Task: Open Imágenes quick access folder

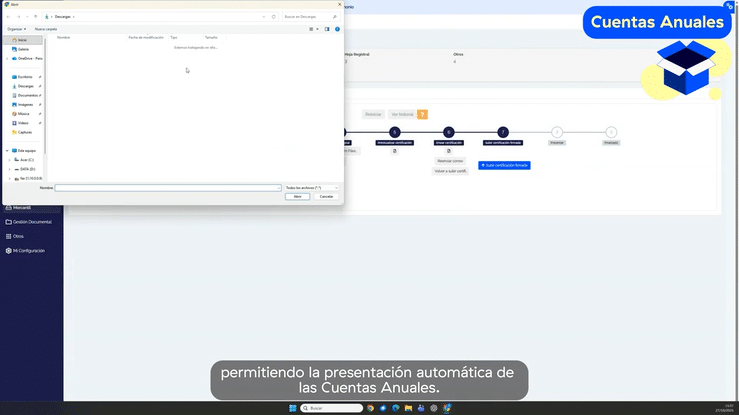Action: coord(25,105)
